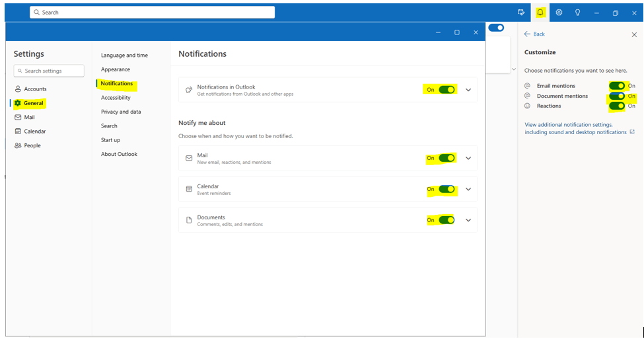
Task: Turn off Document mentions toggle
Action: point(617,96)
